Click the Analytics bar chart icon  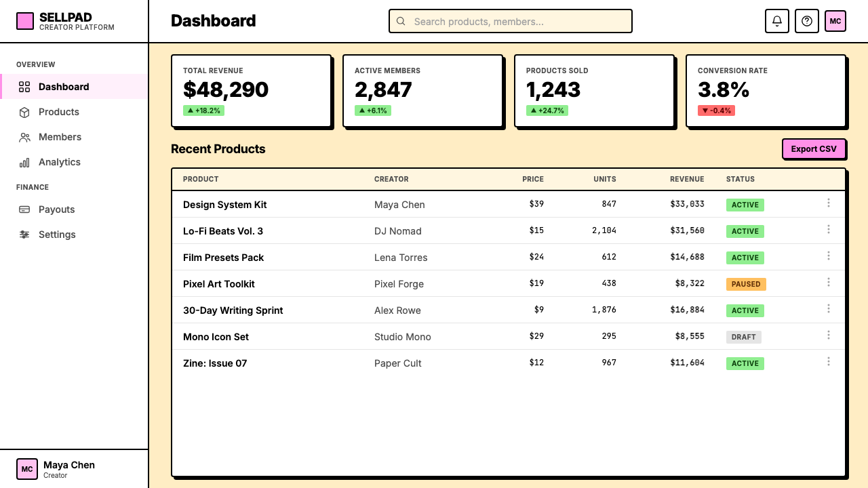coord(24,162)
